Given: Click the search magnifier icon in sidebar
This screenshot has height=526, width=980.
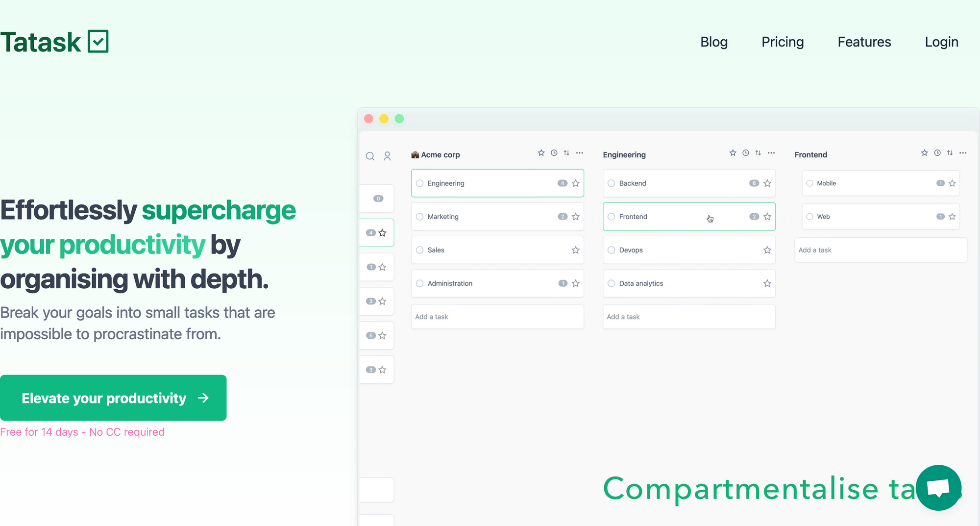Looking at the screenshot, I should click(x=370, y=156).
